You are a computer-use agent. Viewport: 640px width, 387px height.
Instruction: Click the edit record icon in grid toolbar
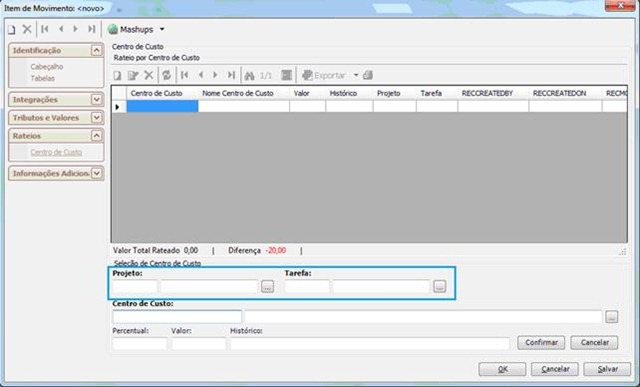pyautogui.click(x=133, y=76)
